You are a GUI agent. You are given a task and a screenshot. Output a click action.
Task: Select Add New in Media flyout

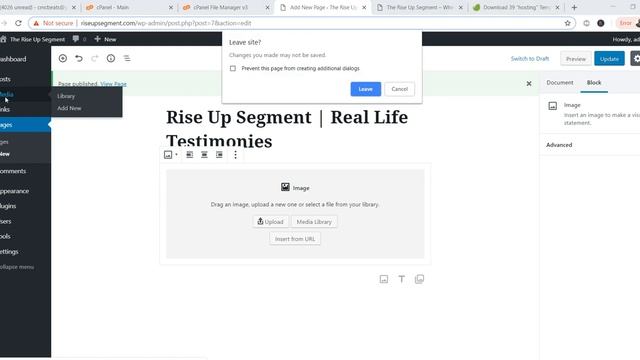coord(69,108)
